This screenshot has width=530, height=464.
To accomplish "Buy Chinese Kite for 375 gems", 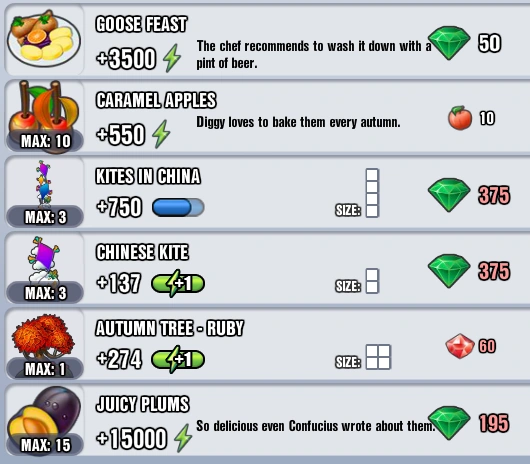I will coord(469,271).
